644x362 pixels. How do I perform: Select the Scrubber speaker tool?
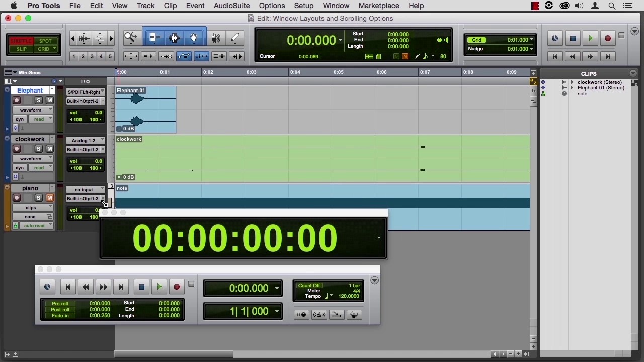(x=216, y=38)
